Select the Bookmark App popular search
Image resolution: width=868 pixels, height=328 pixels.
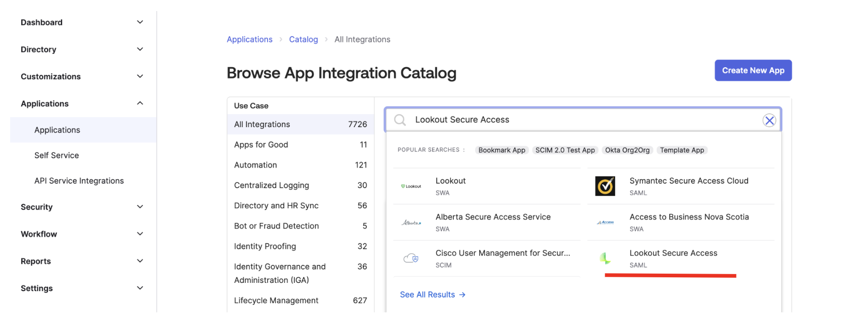click(502, 150)
